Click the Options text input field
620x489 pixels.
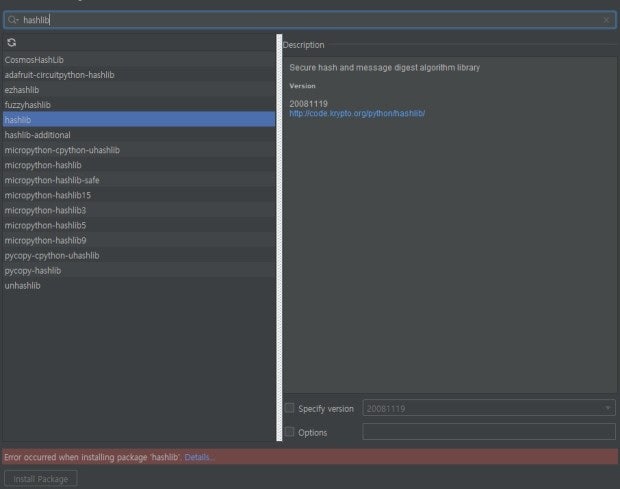tap(488, 432)
